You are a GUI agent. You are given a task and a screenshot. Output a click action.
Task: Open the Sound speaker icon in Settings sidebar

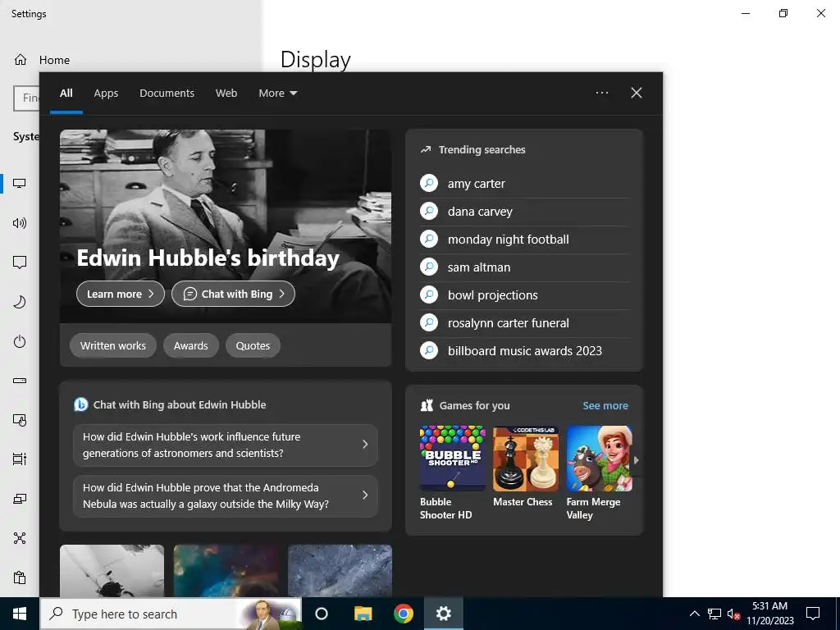click(x=20, y=223)
